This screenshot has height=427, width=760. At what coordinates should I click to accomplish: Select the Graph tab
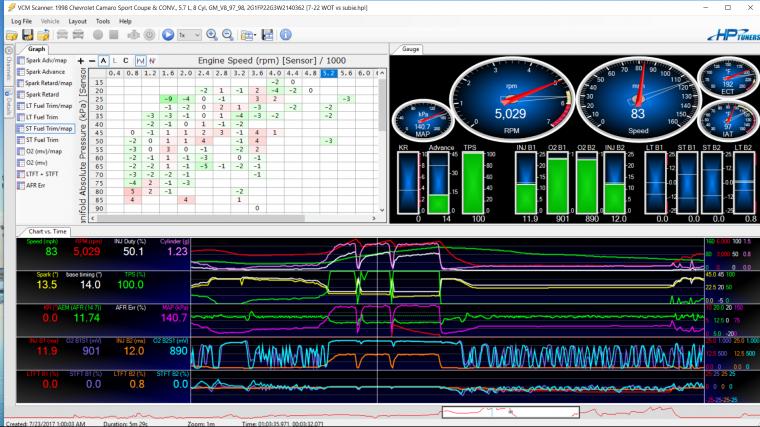pyautogui.click(x=37, y=48)
